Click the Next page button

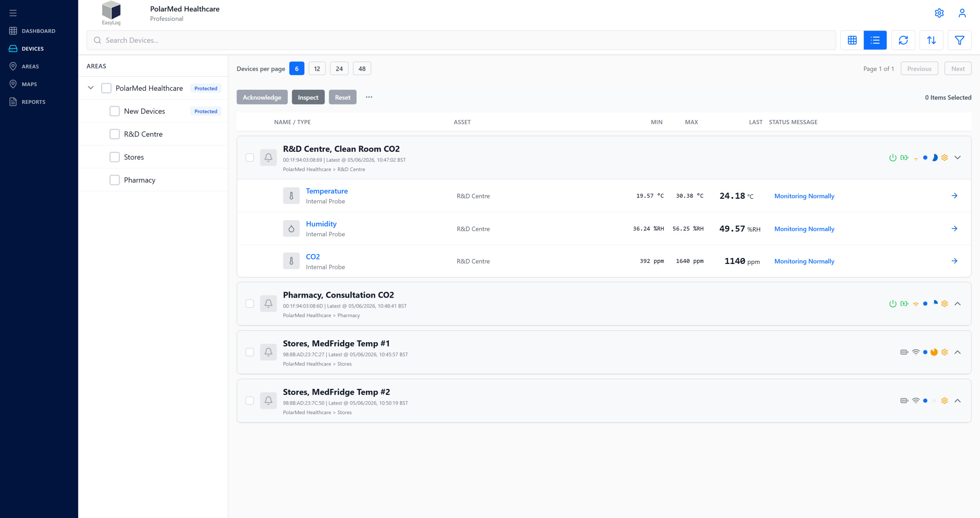click(958, 69)
